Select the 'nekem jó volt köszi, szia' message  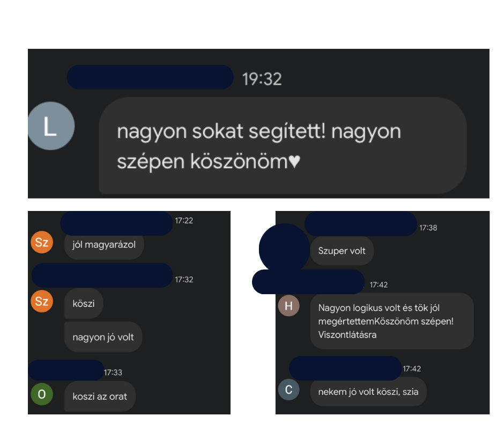coord(368,392)
